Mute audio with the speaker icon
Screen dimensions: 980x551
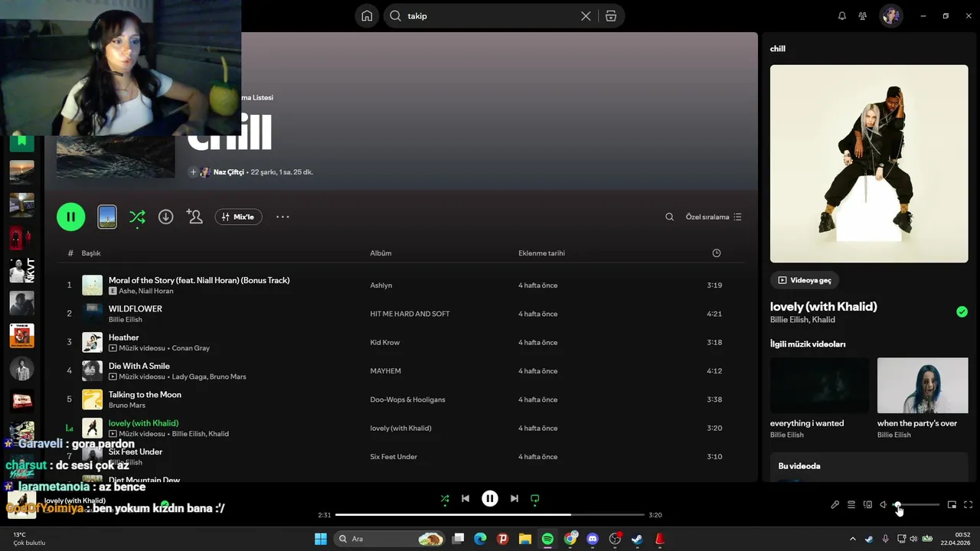(883, 505)
